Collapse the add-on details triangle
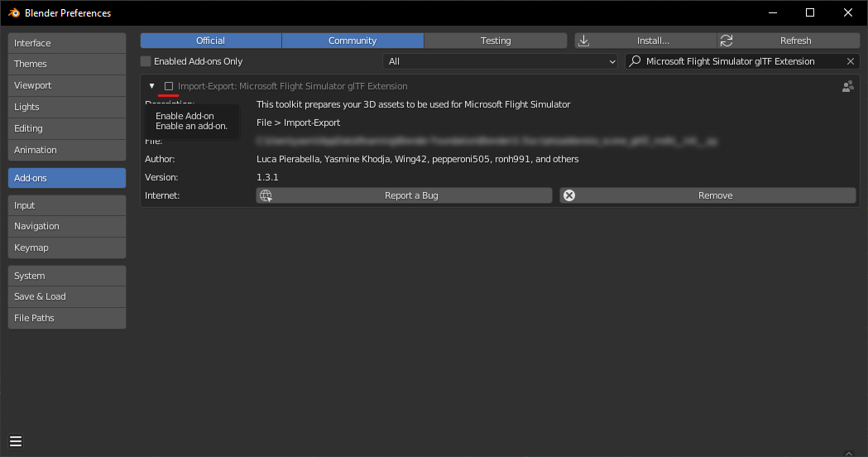 (151, 86)
